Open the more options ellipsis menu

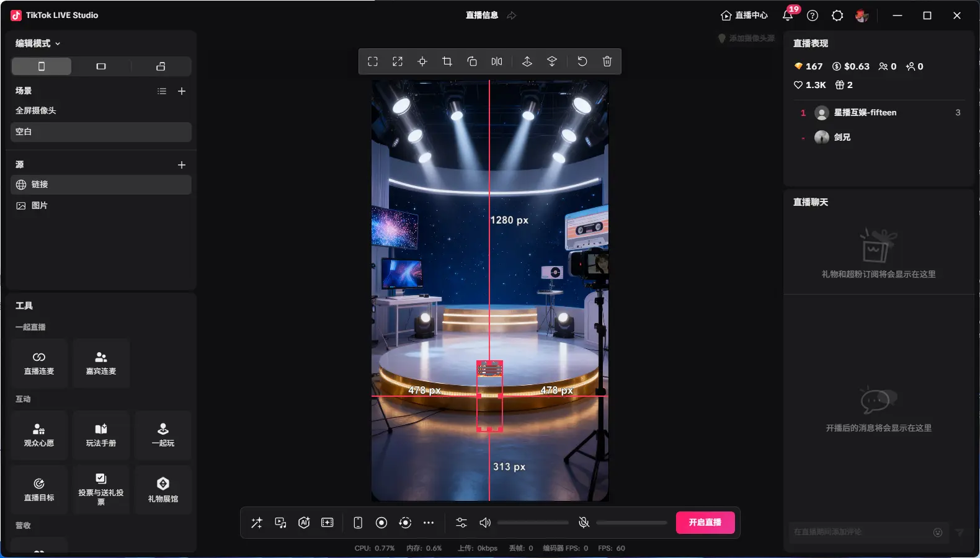pos(429,523)
